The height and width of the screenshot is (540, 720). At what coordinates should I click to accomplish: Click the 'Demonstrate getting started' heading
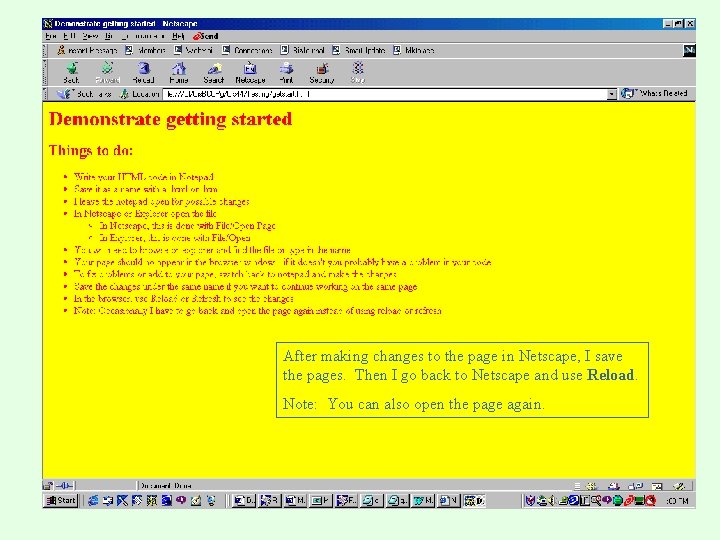(x=170, y=119)
